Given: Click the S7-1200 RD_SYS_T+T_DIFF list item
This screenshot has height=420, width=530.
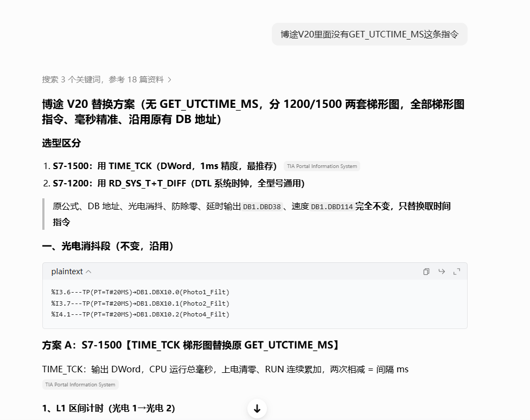Looking at the screenshot, I should tap(178, 183).
